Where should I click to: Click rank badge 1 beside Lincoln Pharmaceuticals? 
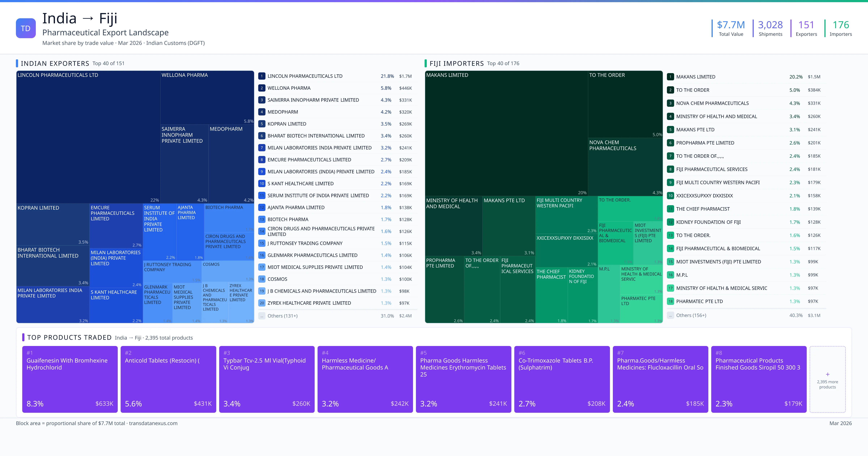click(x=261, y=76)
